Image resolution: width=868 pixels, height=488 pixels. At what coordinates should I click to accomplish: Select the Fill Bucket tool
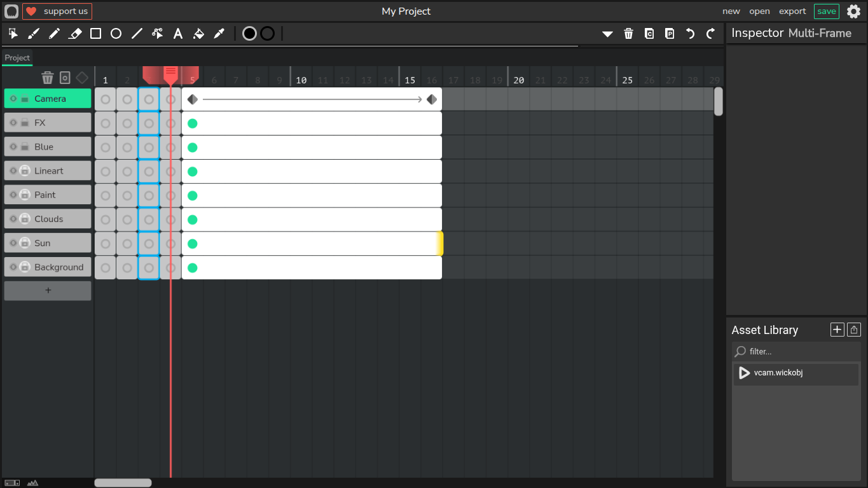point(198,34)
